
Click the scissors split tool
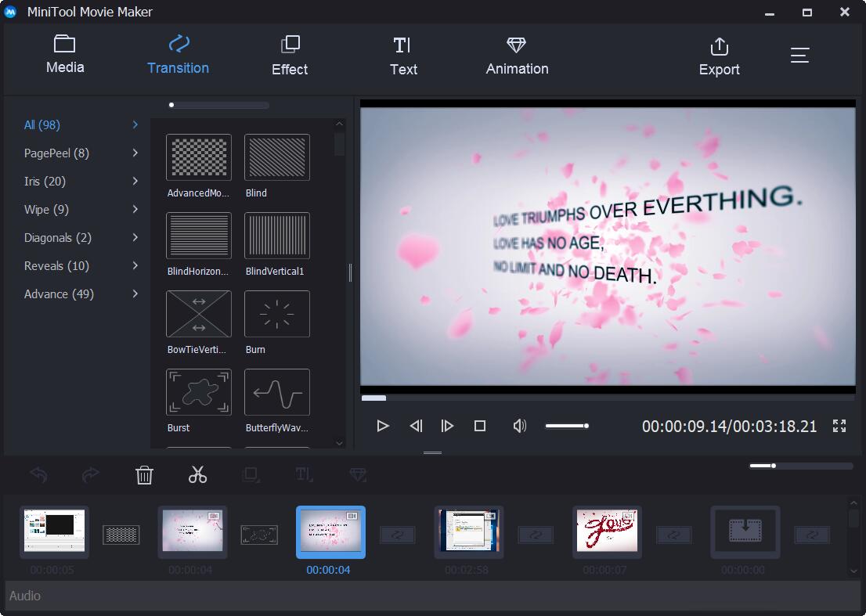[x=197, y=474]
